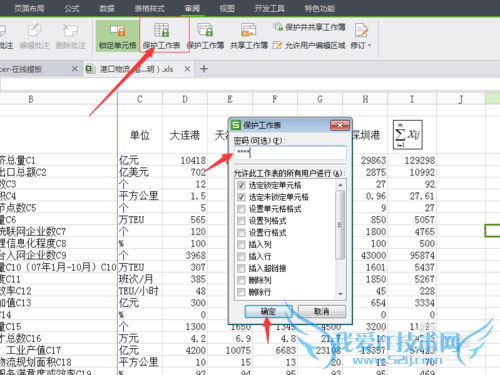This screenshot has height=375, width=500.
Task: Click the 工业产值C17 cell
Action: click(58, 350)
